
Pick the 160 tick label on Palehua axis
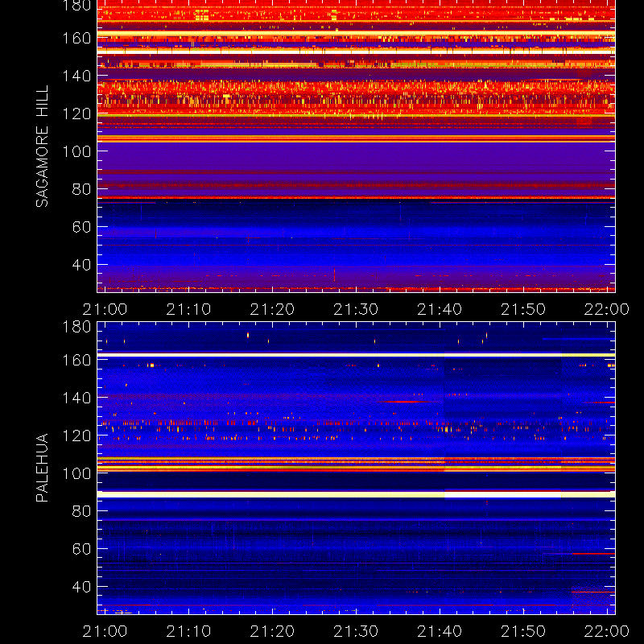coord(76,360)
